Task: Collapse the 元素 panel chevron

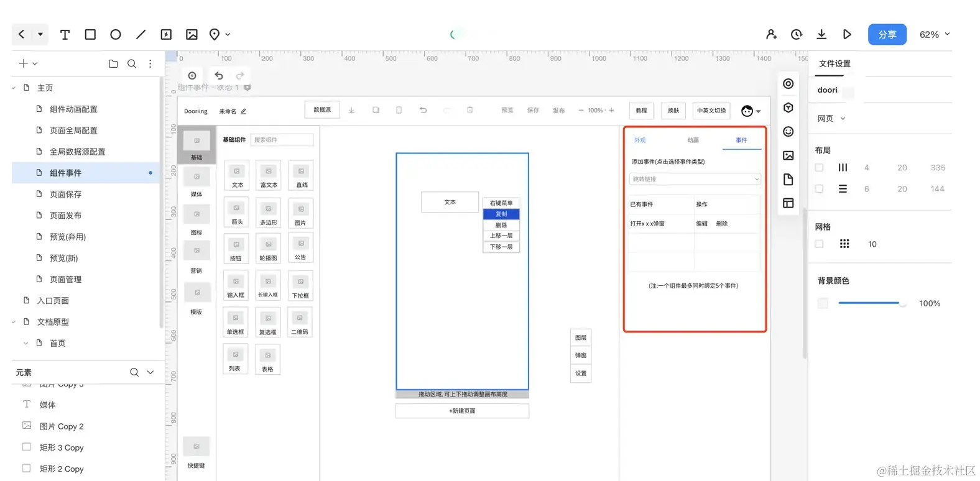Action: [150, 372]
